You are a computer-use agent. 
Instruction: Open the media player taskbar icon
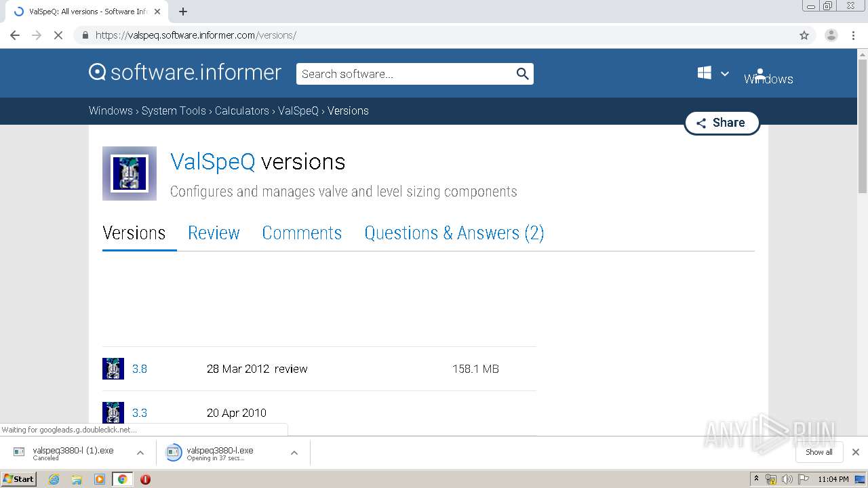tap(100, 479)
